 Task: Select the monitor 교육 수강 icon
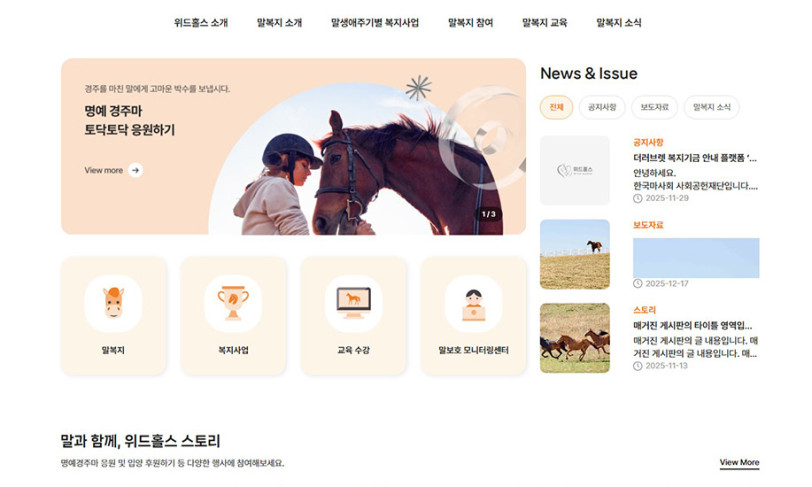click(x=353, y=303)
